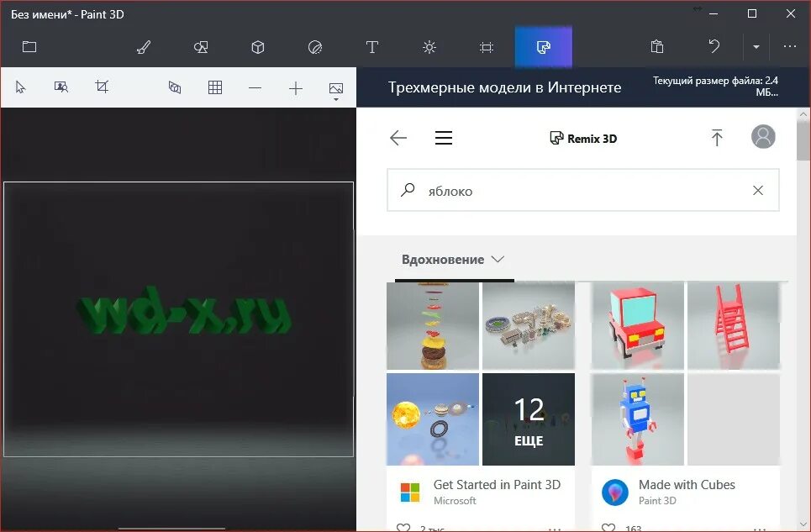Click the back arrow in Remix 3D
The height and width of the screenshot is (532, 811).
tap(398, 138)
